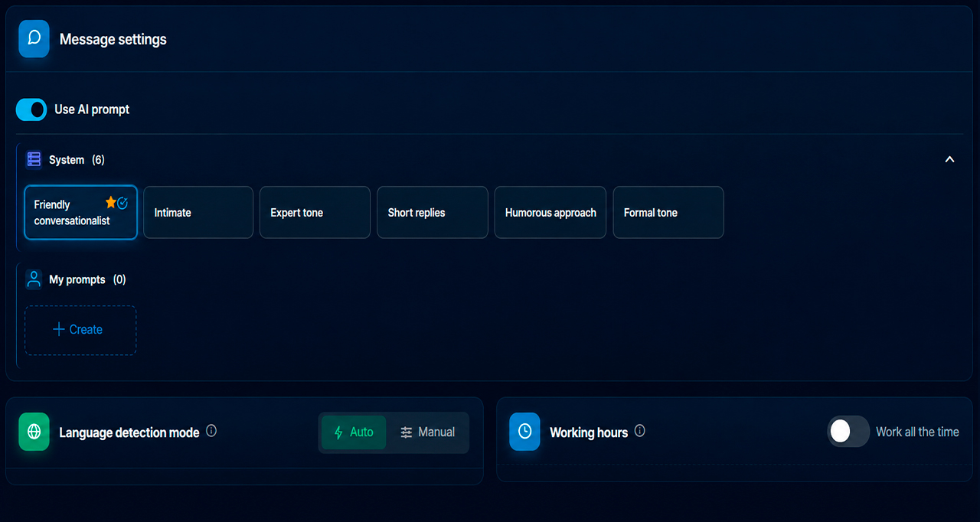Select the Intimate prompt card
Screen dimensions: 980x522
[198, 213]
